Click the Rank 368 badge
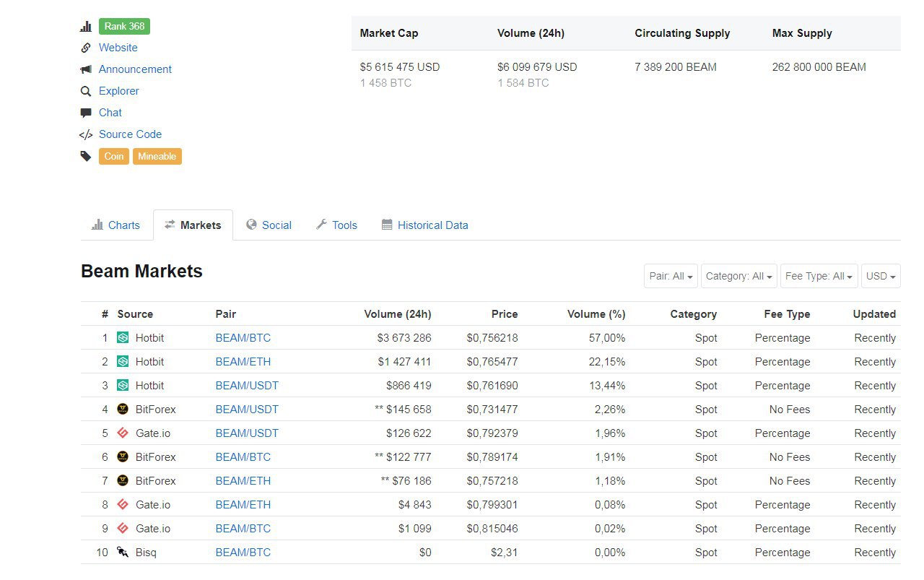Screen dimensions: 924x580 tap(124, 26)
